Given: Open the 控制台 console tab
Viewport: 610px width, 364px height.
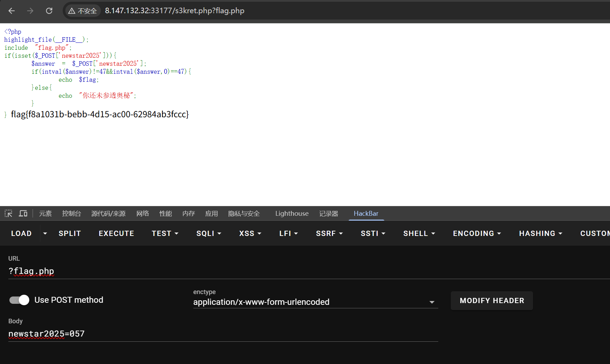Looking at the screenshot, I should pos(71,213).
